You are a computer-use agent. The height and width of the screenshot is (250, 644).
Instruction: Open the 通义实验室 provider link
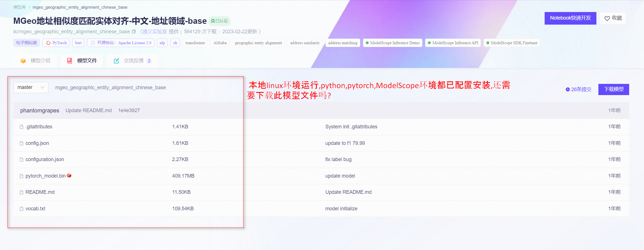pyautogui.click(x=154, y=32)
